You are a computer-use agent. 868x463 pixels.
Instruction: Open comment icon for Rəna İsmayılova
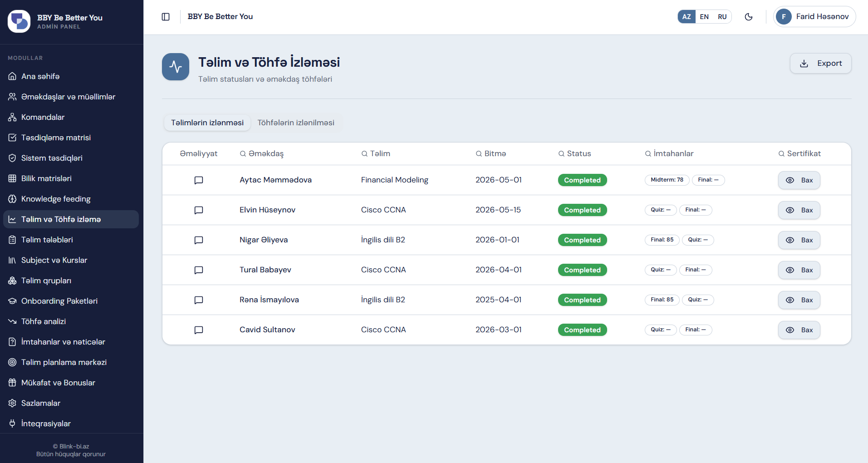coord(199,300)
